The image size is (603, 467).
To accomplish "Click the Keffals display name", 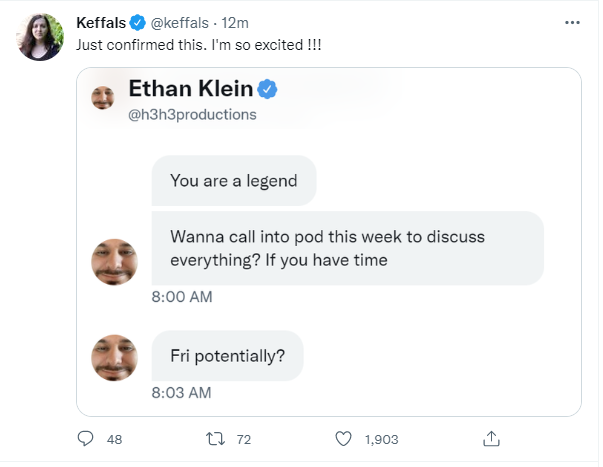I will 101,23.
